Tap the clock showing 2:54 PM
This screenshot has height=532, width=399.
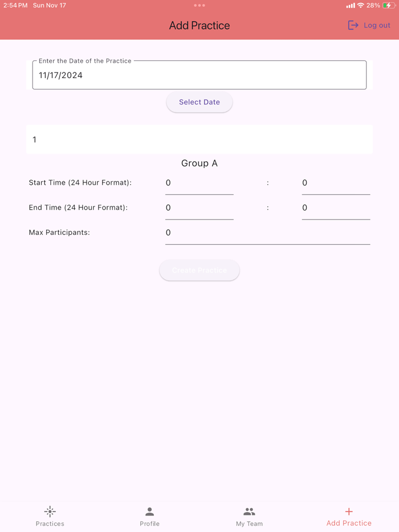(14, 5)
